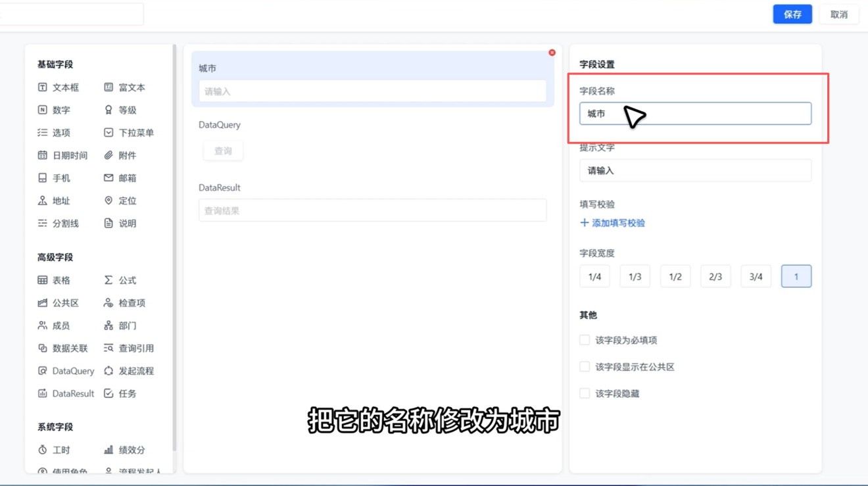Add the 公式 formula field
868x486 pixels.
[120, 280]
